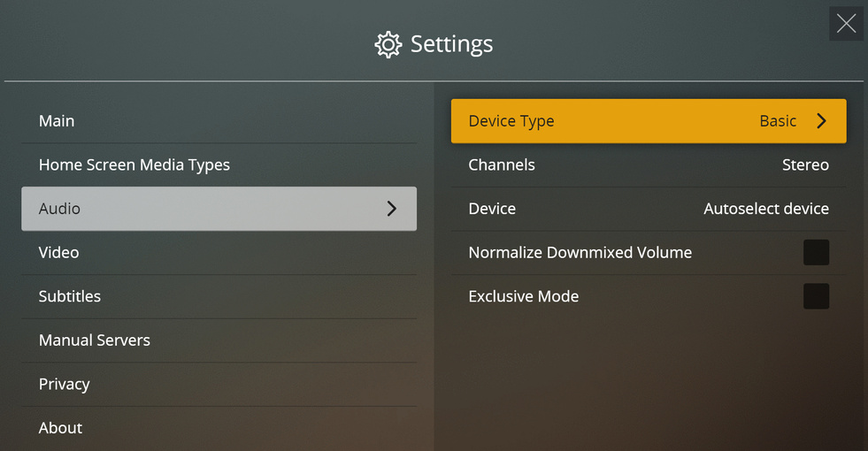Change the Channels Stereo setting

tap(805, 164)
